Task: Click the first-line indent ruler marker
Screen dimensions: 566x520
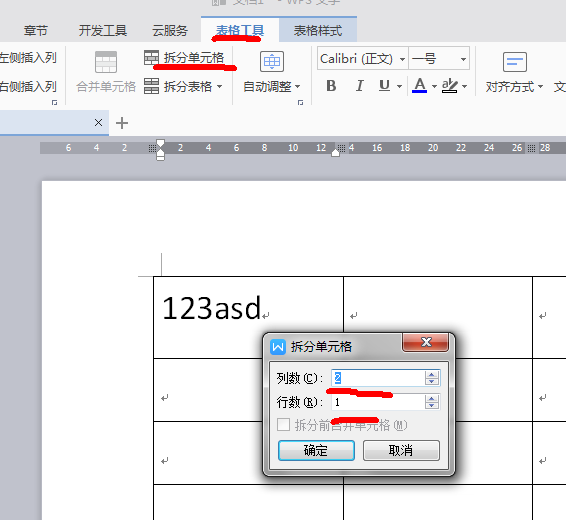Action: 161,143
